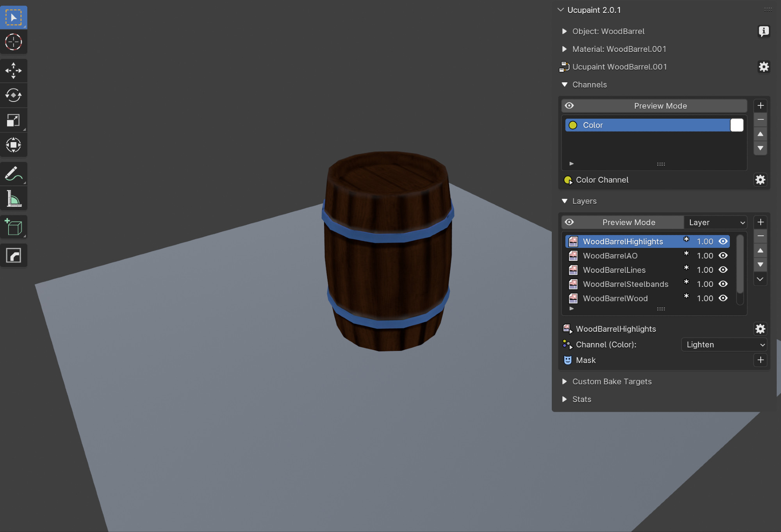The image size is (781, 532).
Task: Select the Add Cube tool
Action: pos(14,227)
